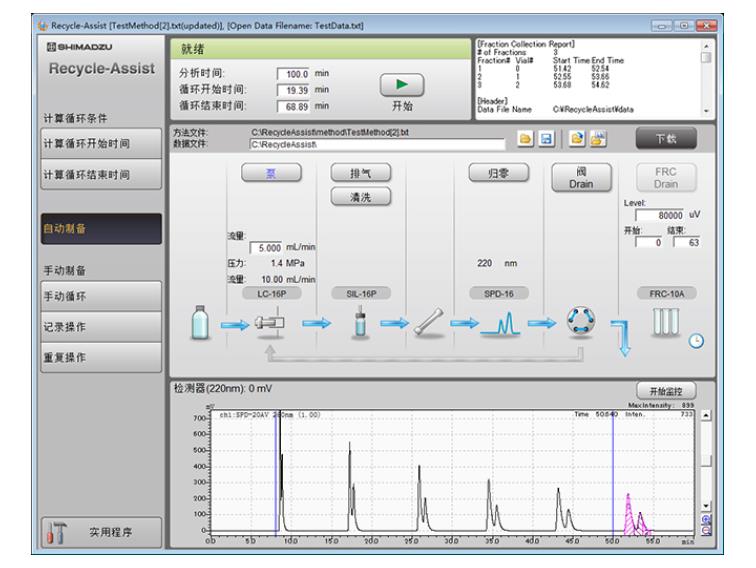Open method file folder icon

tap(523, 139)
